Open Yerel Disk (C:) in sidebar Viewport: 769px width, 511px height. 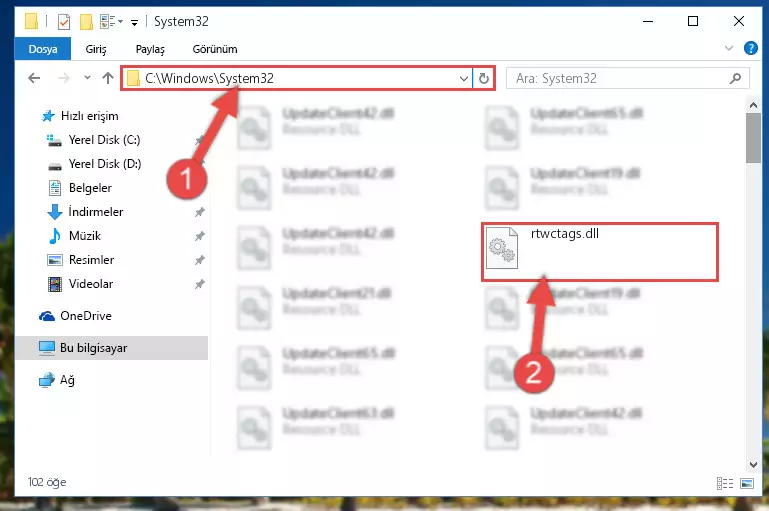click(104, 140)
